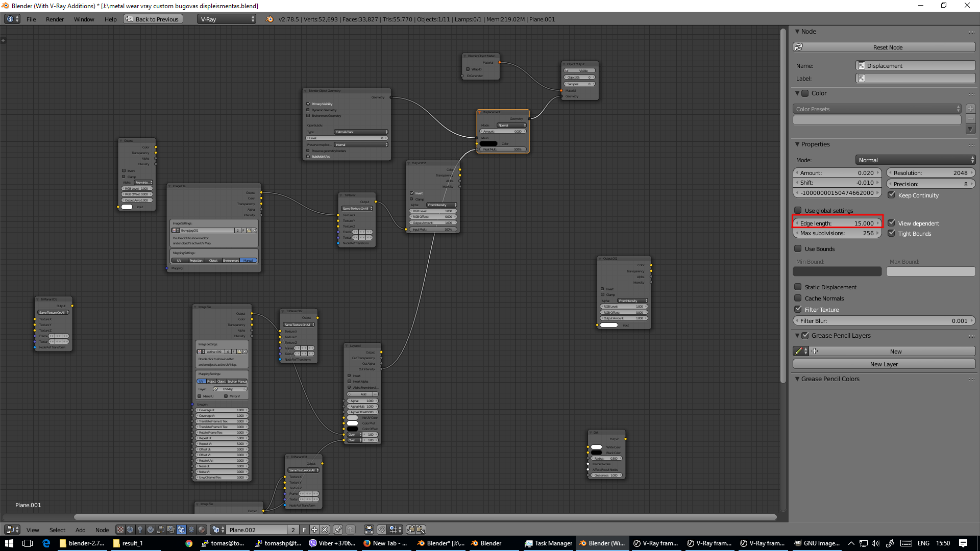Image resolution: width=980 pixels, height=551 pixels.
Task: Enable the Color panel checkbox
Action: (805, 93)
